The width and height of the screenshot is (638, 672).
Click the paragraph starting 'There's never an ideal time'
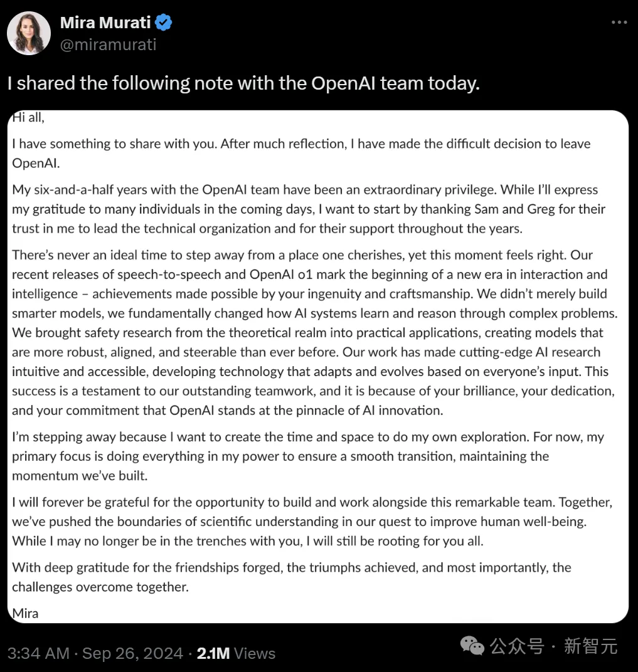coord(314,333)
